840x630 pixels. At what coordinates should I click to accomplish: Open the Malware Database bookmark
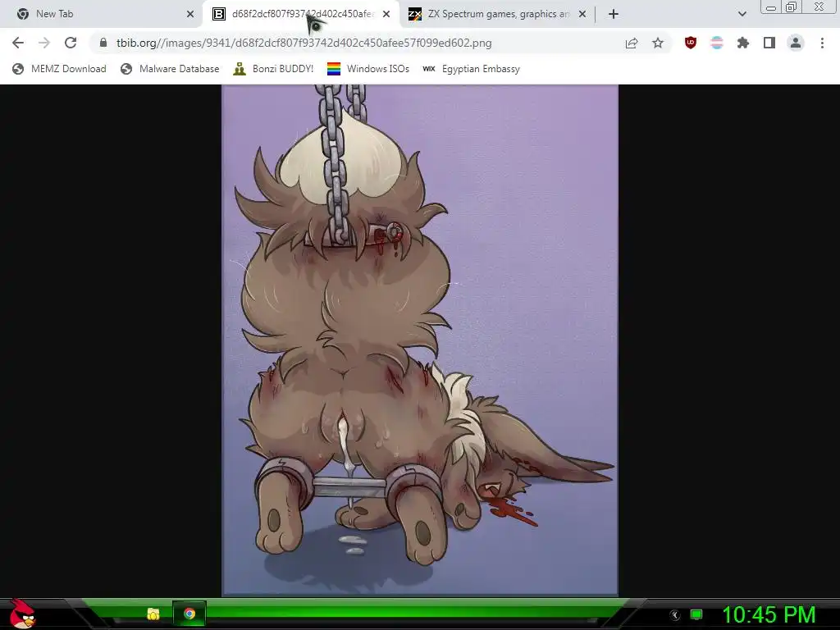171,69
